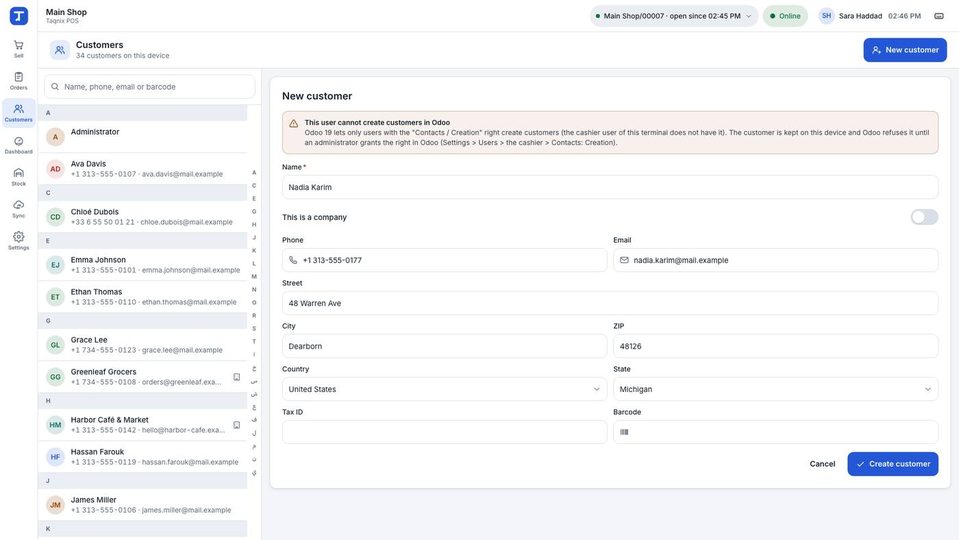Open the Customers section in sidebar
Image resolution: width=959 pixels, height=540 pixels.
(x=18, y=113)
